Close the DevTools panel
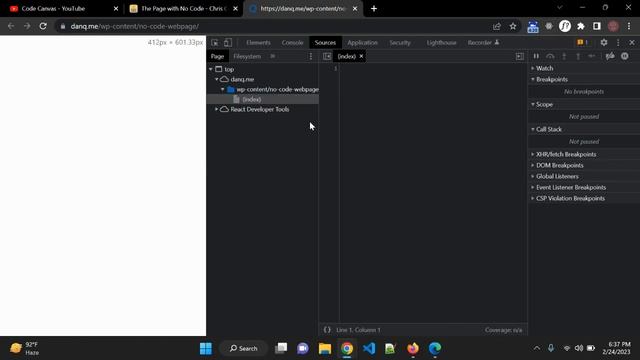 point(632,42)
